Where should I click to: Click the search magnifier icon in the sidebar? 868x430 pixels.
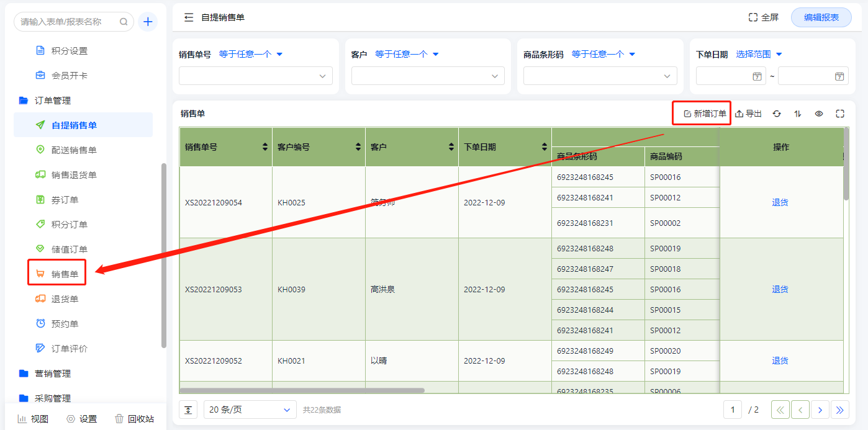[124, 22]
